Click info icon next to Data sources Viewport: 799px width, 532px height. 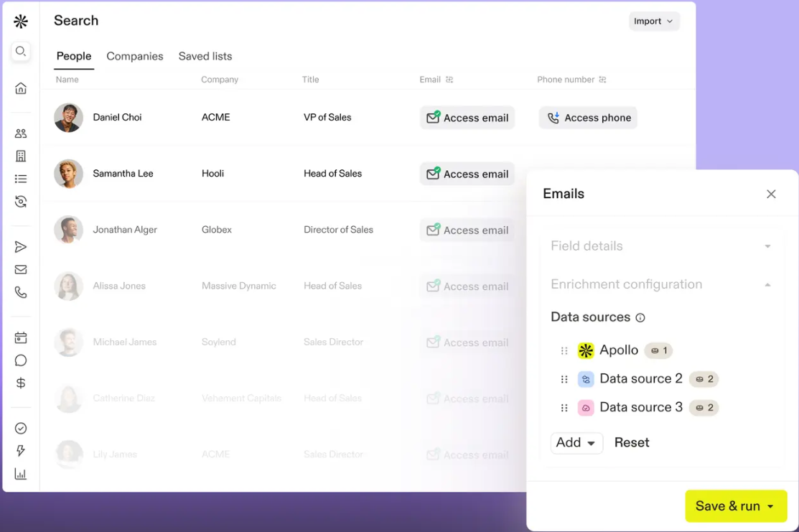(640, 317)
